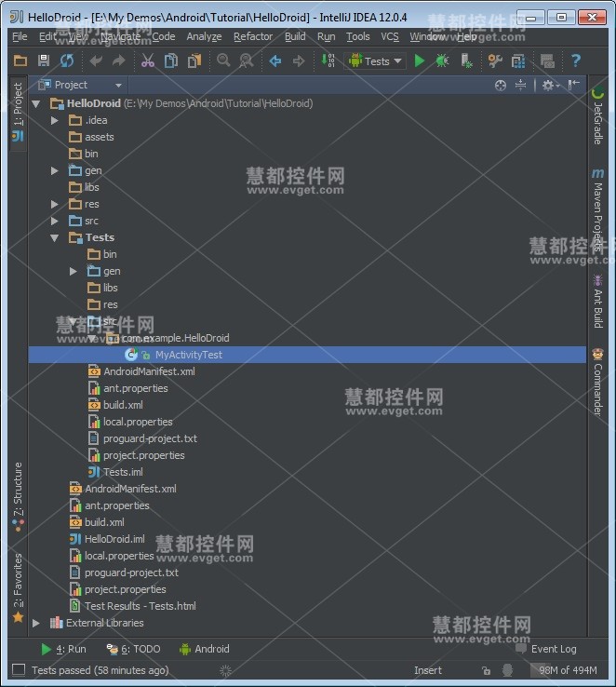Click the Make Project build icon
Screen dimensions: 616x687
[x=328, y=61]
